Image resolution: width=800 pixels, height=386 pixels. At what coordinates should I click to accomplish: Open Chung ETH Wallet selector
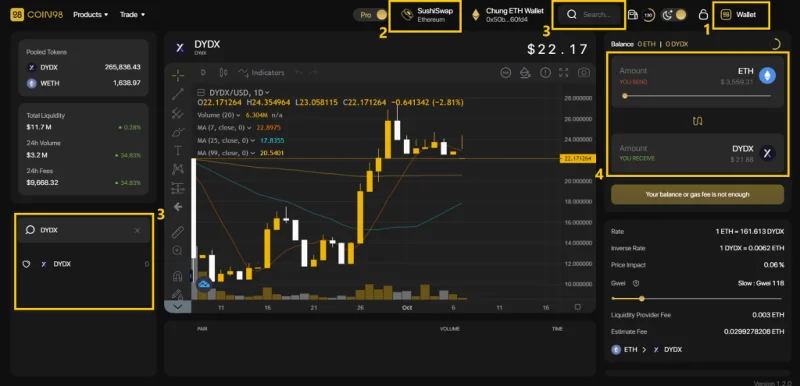point(507,15)
